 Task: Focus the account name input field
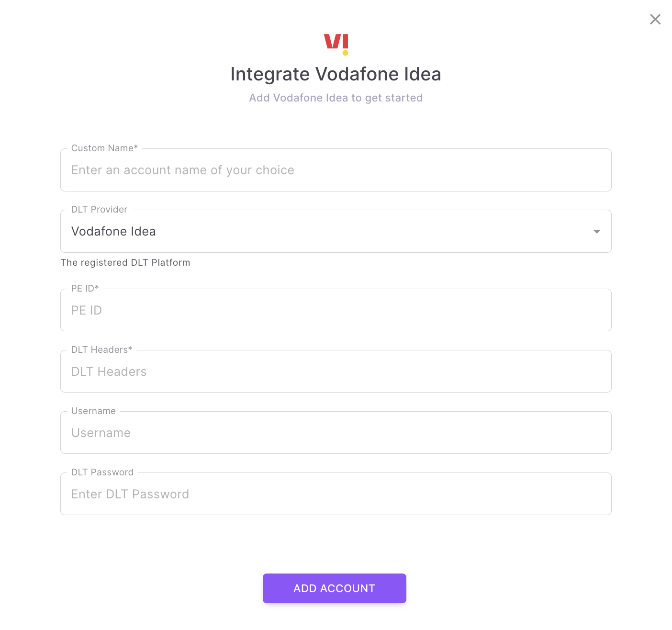pos(336,170)
